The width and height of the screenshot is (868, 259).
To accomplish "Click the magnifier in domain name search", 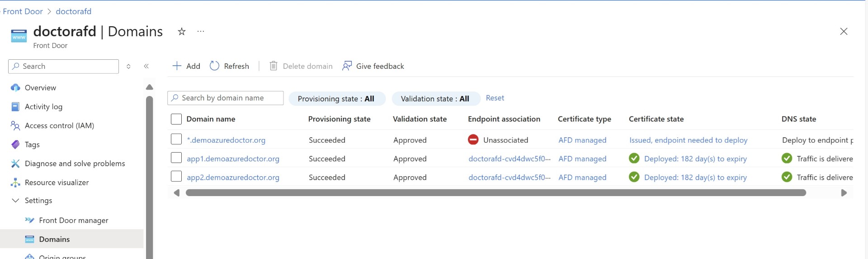I will pos(175,98).
